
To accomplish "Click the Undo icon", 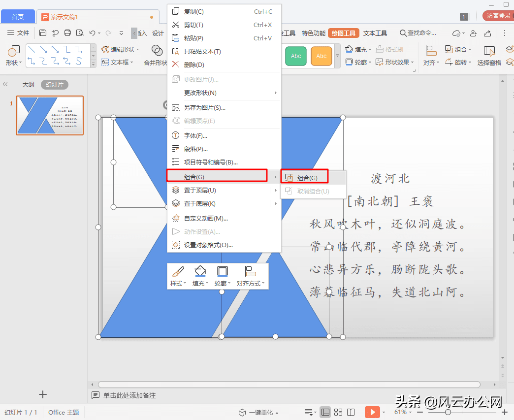I will [x=93, y=33].
